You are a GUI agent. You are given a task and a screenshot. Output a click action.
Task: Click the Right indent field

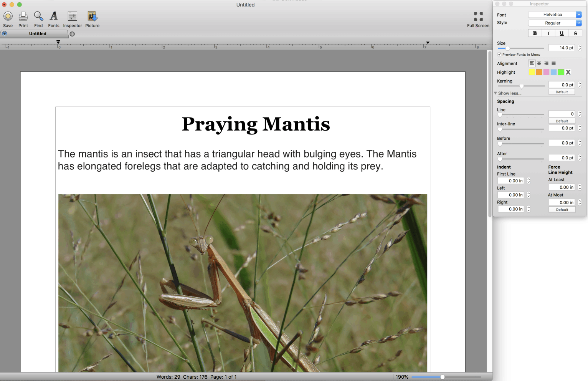pos(511,209)
